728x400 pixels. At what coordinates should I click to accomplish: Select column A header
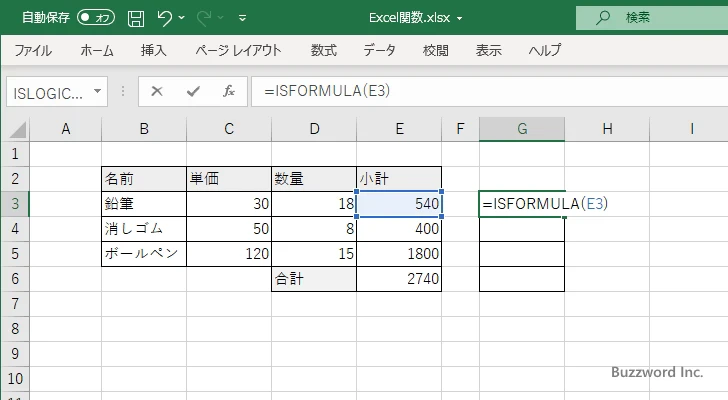[x=66, y=129]
